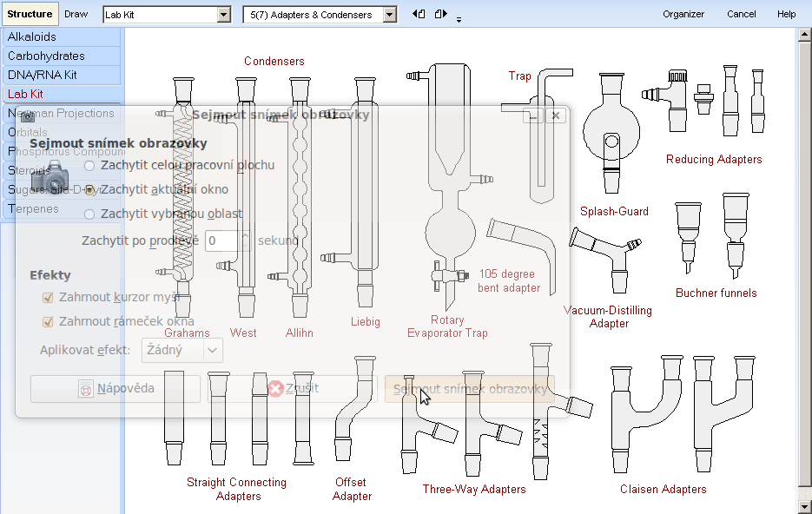
Task: Choose DNA/RNA Kit from the template list
Action: (62, 75)
